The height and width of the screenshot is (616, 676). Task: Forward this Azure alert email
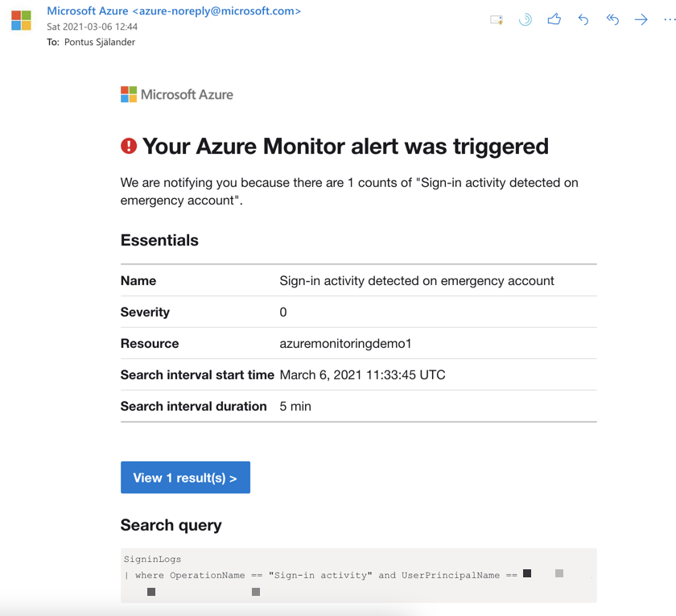click(641, 20)
